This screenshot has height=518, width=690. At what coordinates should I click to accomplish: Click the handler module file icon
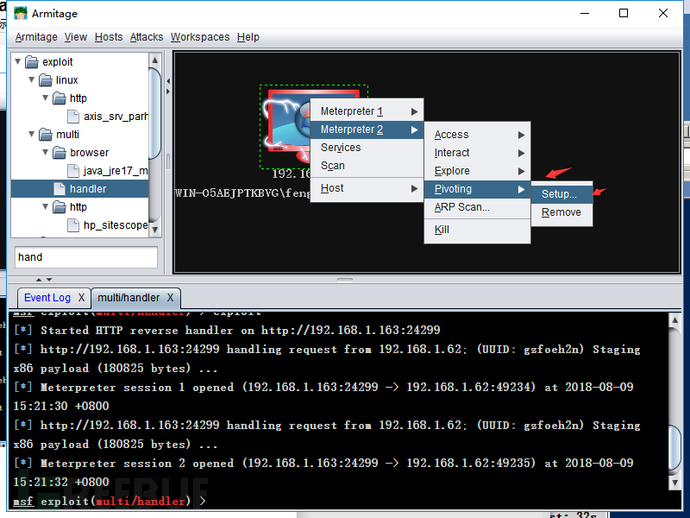click(59, 189)
